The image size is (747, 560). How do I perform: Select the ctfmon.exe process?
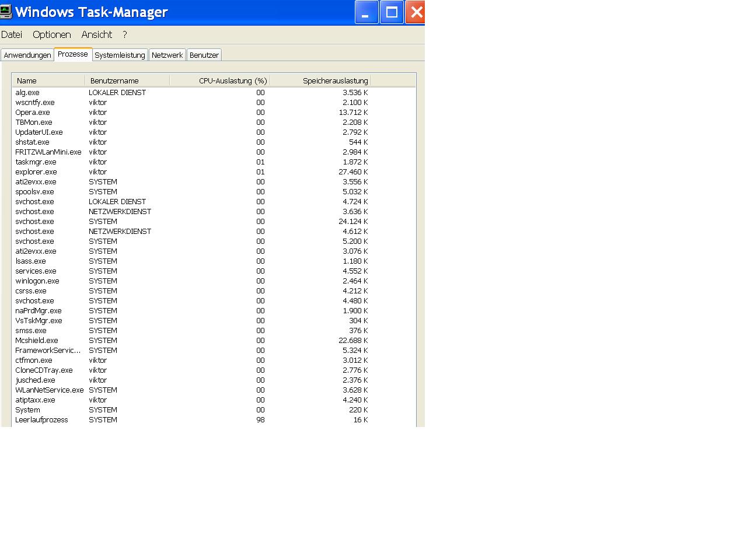(x=214, y=360)
